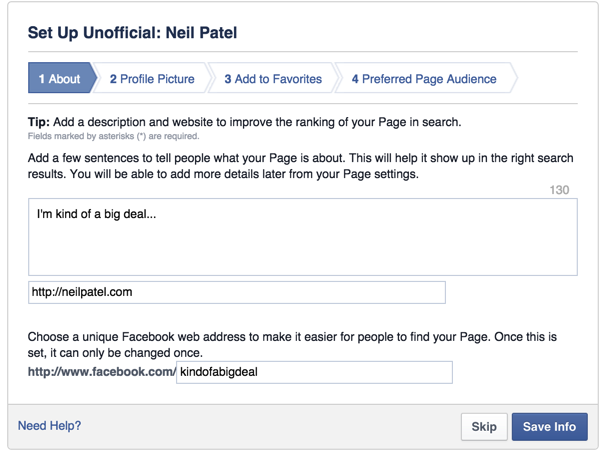Viewport: 607px width, 454px height.
Task: Focus the website field containing http://neilpatel.com
Action: [x=236, y=293]
